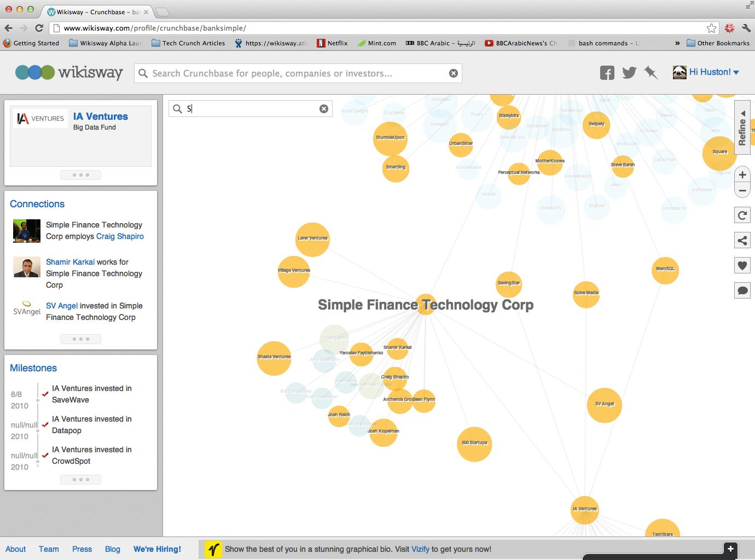
Task: Select the Village Ventures node
Action: pyautogui.click(x=294, y=271)
